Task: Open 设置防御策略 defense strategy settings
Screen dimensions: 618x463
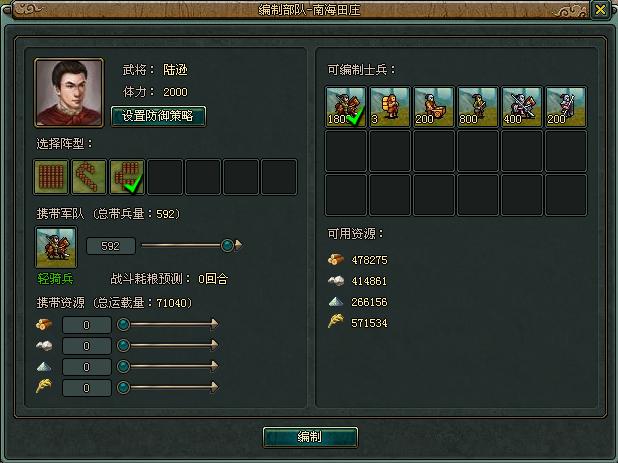Action: coord(158,116)
